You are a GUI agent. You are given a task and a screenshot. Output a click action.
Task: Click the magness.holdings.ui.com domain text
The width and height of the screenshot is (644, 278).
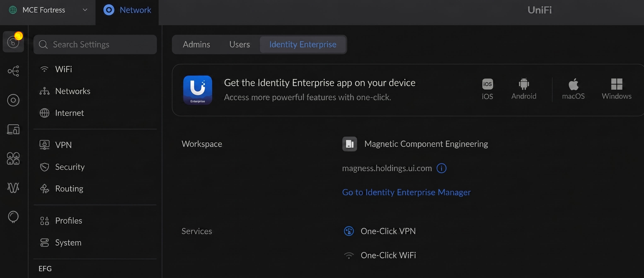point(387,168)
